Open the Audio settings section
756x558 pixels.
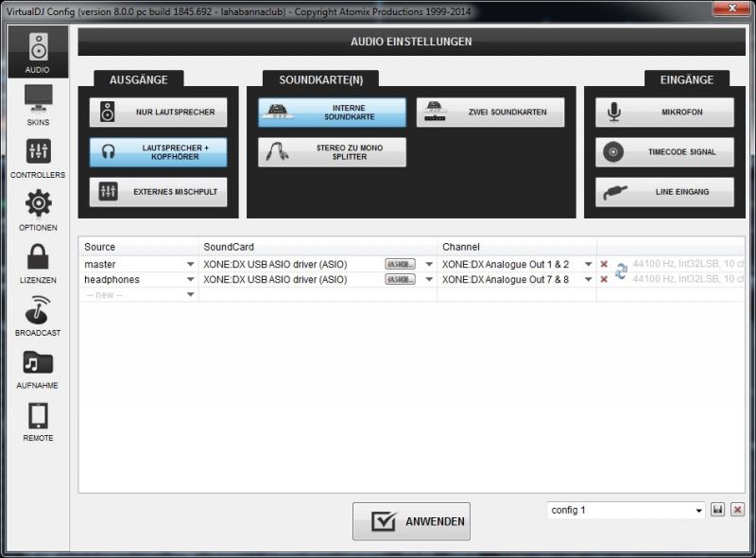click(38, 52)
